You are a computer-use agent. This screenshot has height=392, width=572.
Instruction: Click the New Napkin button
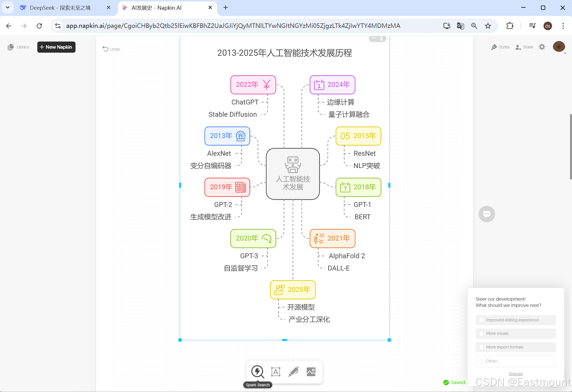tap(56, 47)
